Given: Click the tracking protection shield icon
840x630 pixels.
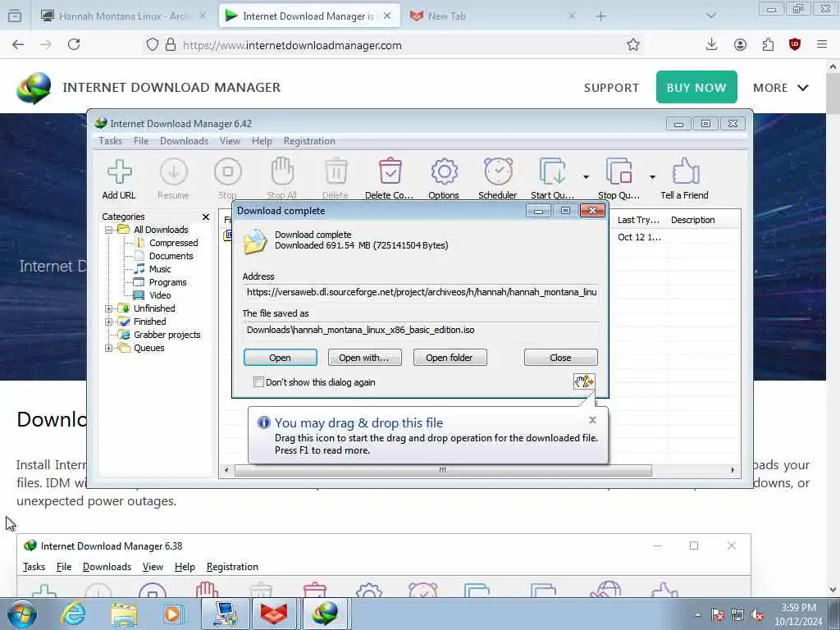Looking at the screenshot, I should 152,44.
